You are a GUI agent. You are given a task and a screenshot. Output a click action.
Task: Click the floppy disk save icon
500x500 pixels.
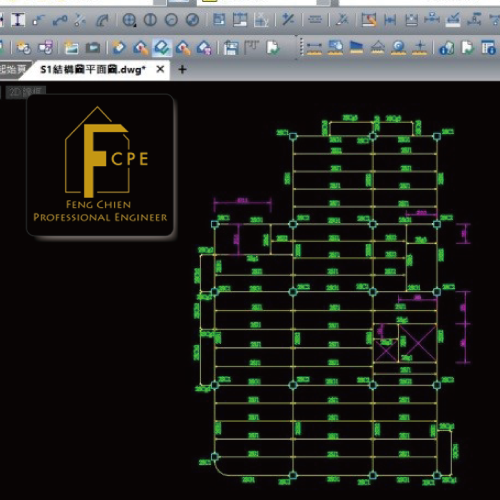[231, 48]
